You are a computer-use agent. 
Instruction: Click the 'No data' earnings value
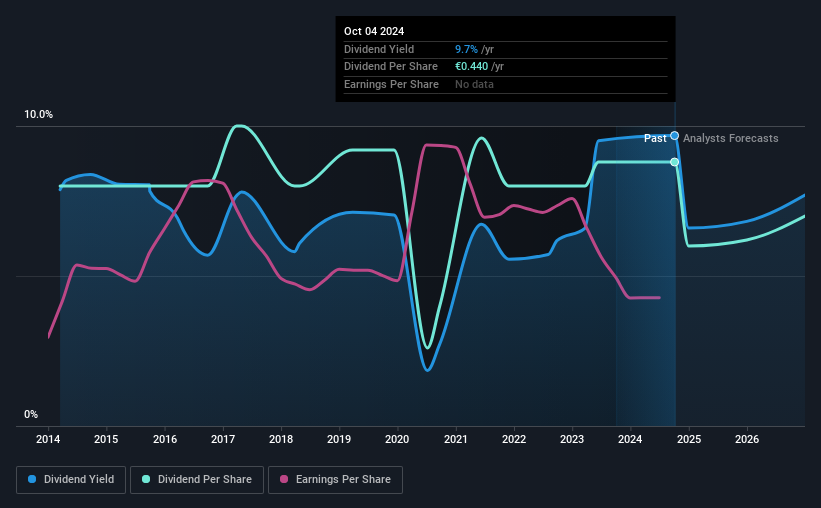pyautogui.click(x=474, y=84)
